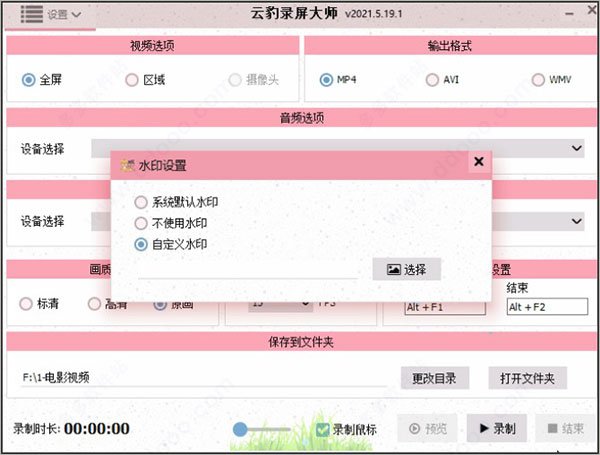Viewport: 600px width, 455px height.
Task: Open the audio 设备选择 dropdown arrow
Action: pyautogui.click(x=577, y=148)
